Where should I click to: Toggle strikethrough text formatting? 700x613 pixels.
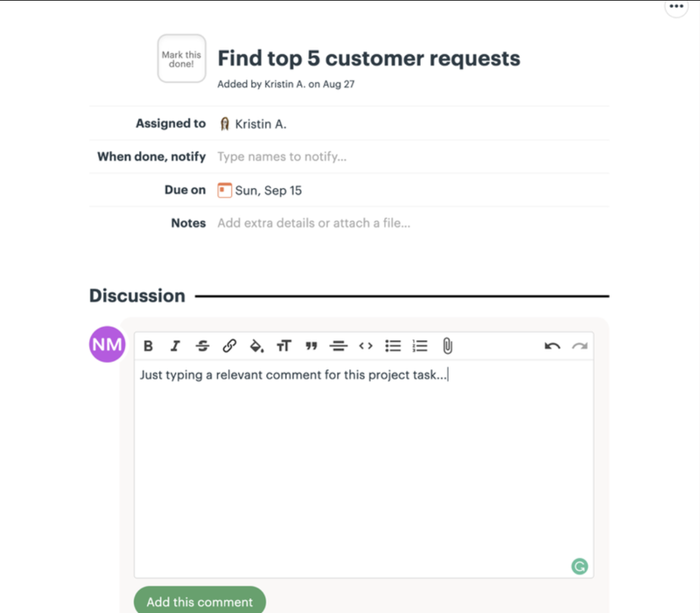[x=203, y=345]
